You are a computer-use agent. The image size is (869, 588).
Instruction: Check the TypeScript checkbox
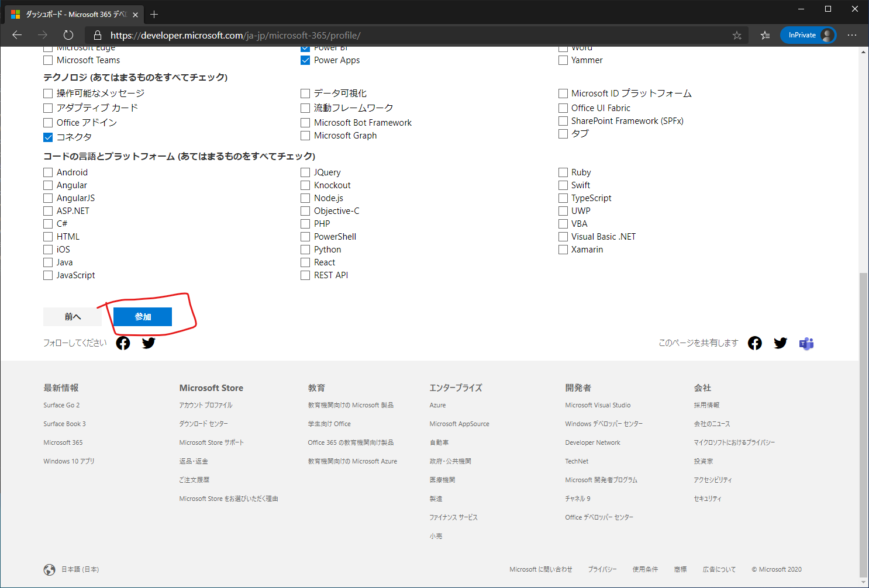[x=563, y=198]
